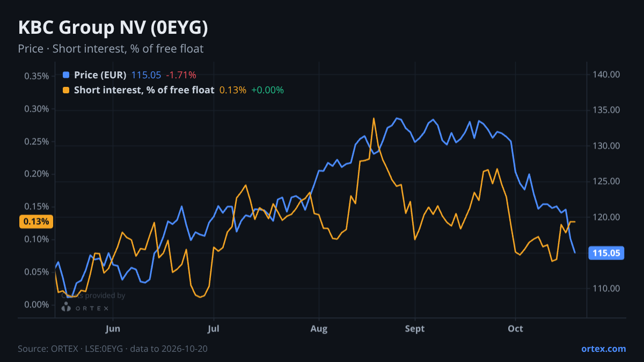Click the -1.71% price change value
The image size is (644, 362).
click(181, 75)
